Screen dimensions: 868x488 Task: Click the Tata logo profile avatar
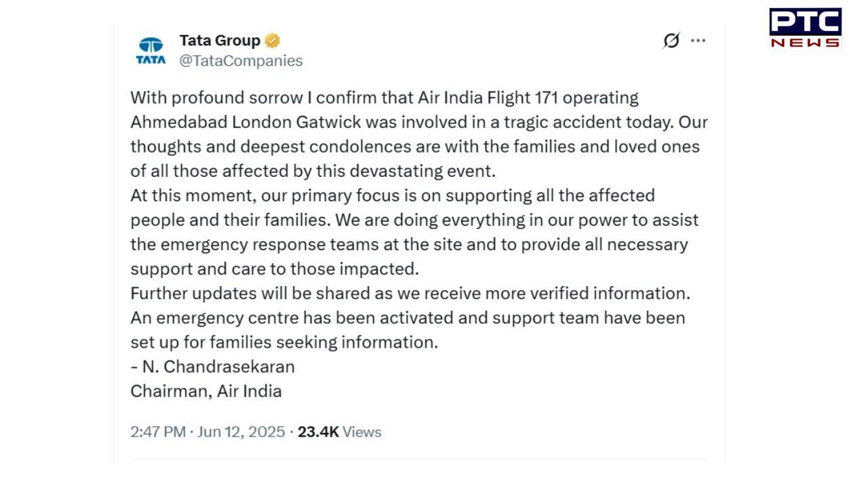coord(151,51)
